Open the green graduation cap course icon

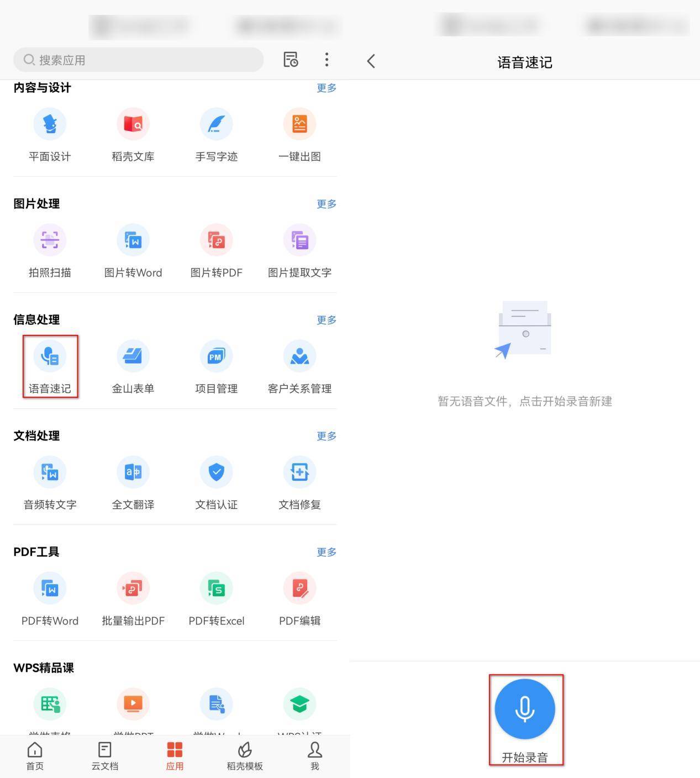point(299,704)
